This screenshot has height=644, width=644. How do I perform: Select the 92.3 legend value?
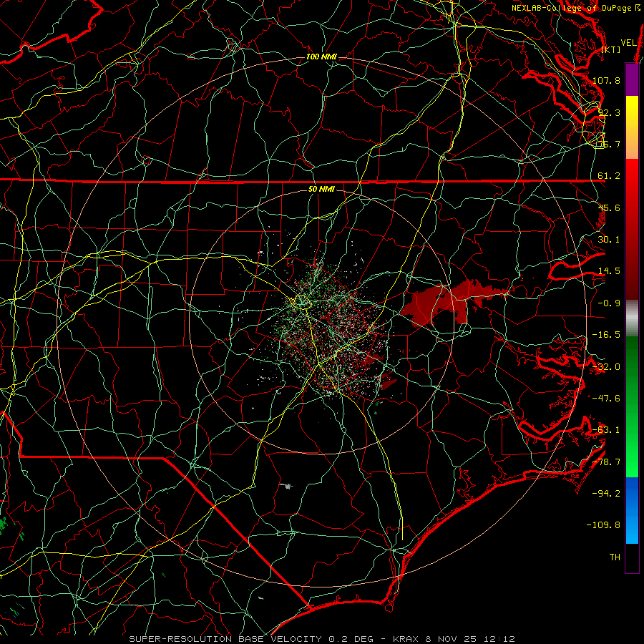click(609, 112)
